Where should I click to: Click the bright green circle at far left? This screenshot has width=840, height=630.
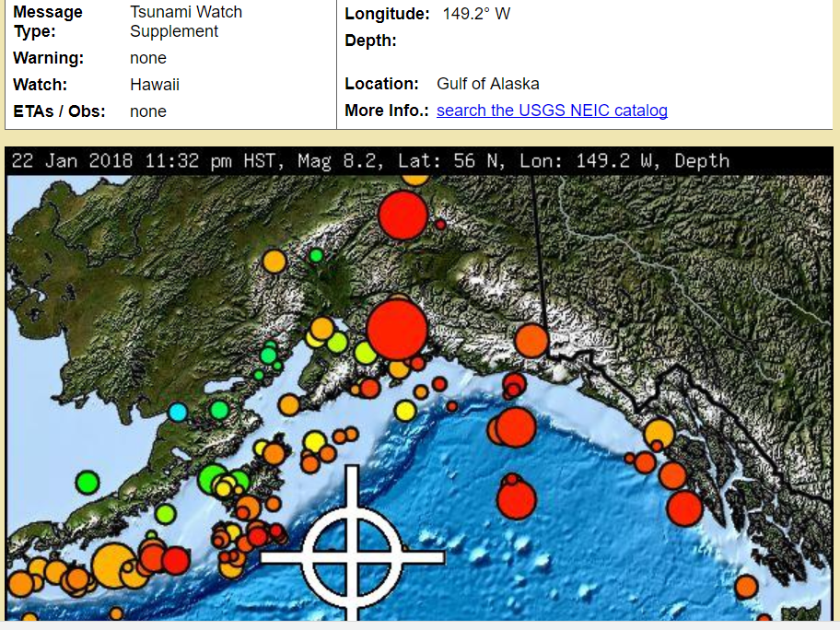point(87,481)
